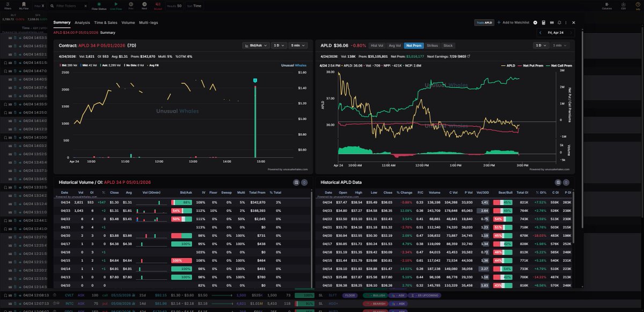Click 12.09% change in APLD 04/23 row
644x312 pixels.
tap(406, 211)
